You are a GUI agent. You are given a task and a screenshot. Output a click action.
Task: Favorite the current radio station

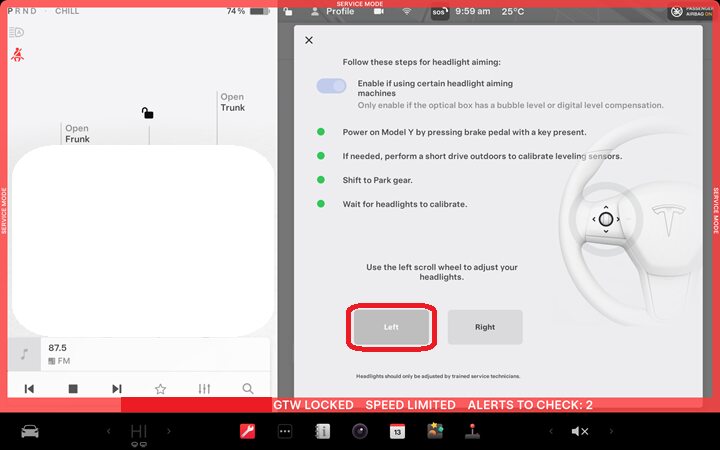click(160, 389)
